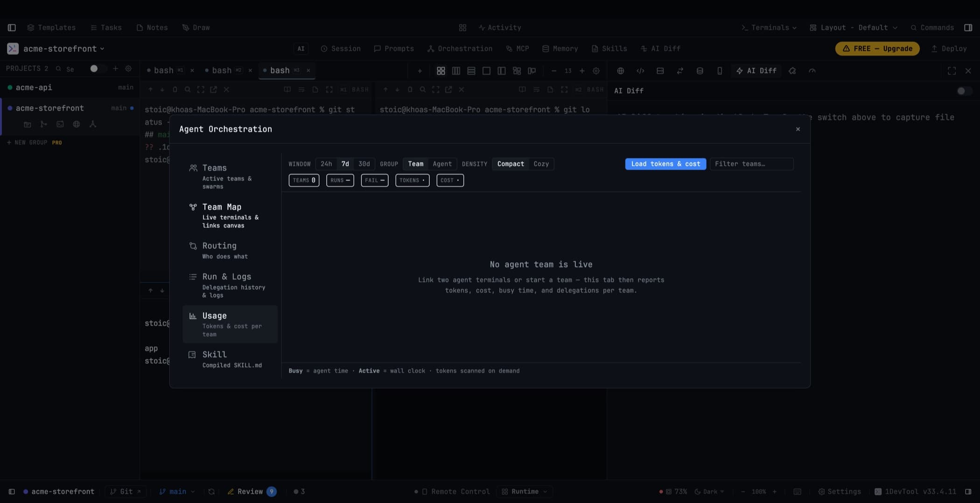Screen dimensions: 980x503
Task: Close the bash #3 terminal tab
Action: (x=308, y=70)
